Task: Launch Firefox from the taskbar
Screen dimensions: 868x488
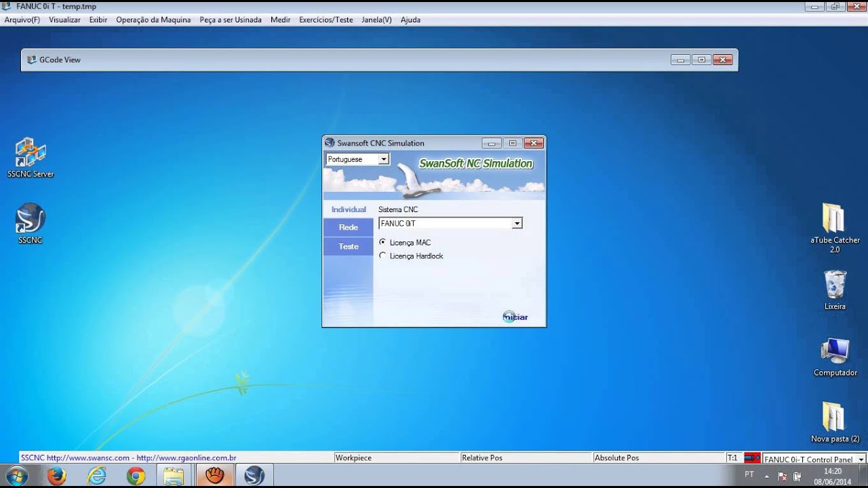Action: pos(57,476)
